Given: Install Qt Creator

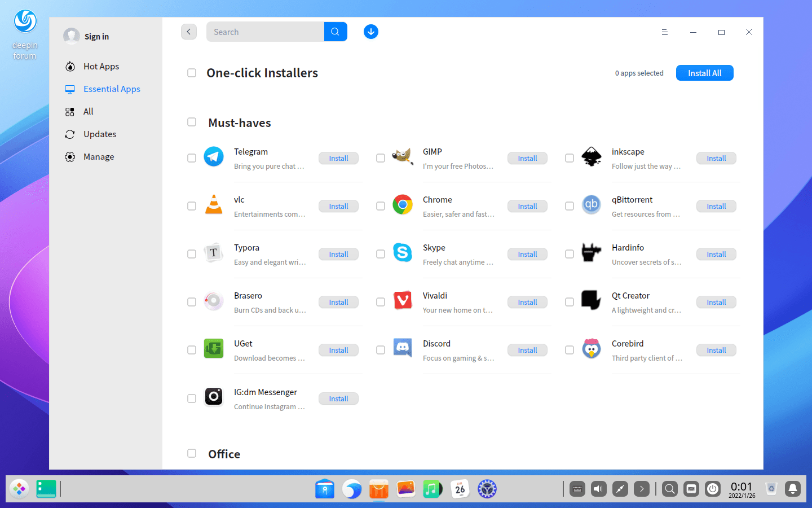Looking at the screenshot, I should 716,302.
